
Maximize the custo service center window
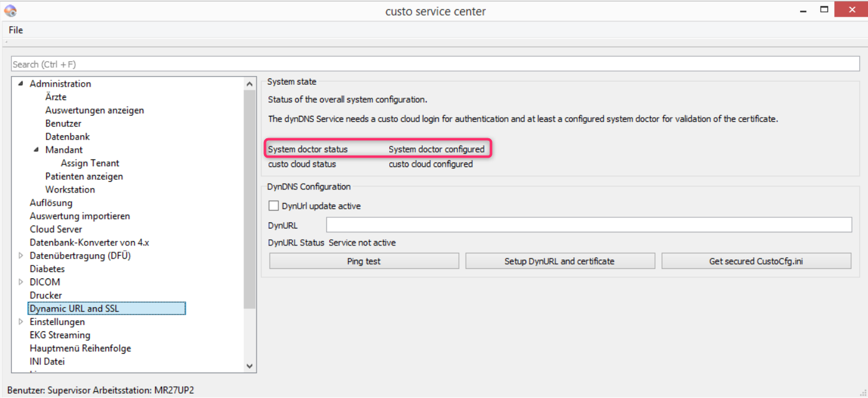(x=824, y=9)
